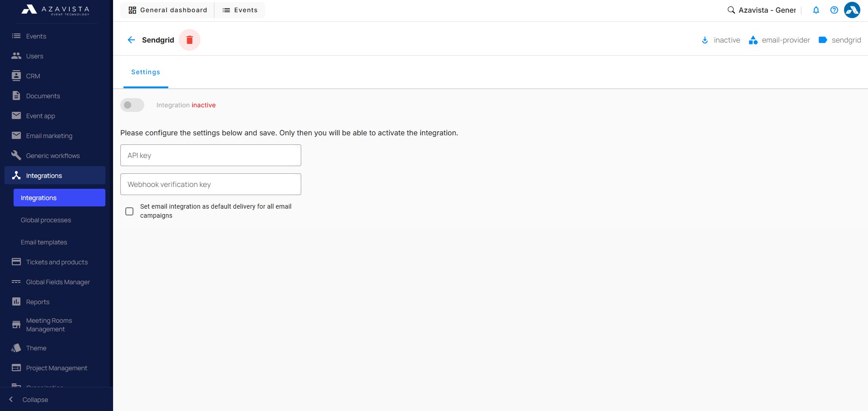The height and width of the screenshot is (411, 868).
Task: Click the Event app envelope icon
Action: [x=16, y=115]
